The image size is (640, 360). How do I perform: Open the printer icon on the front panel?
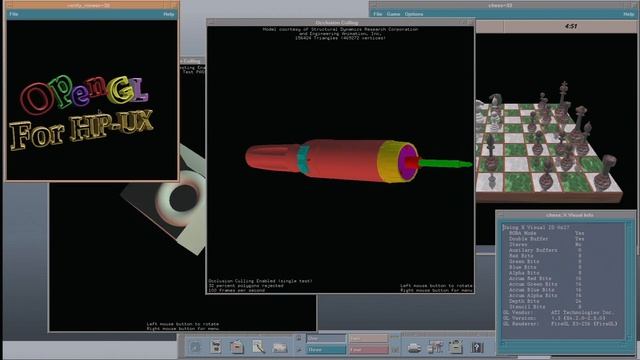click(x=414, y=348)
